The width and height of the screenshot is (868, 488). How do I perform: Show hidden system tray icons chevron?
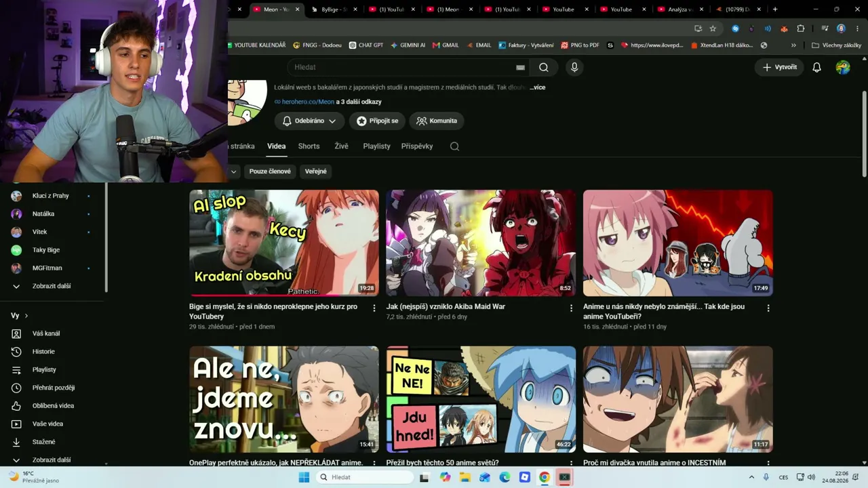point(751,477)
